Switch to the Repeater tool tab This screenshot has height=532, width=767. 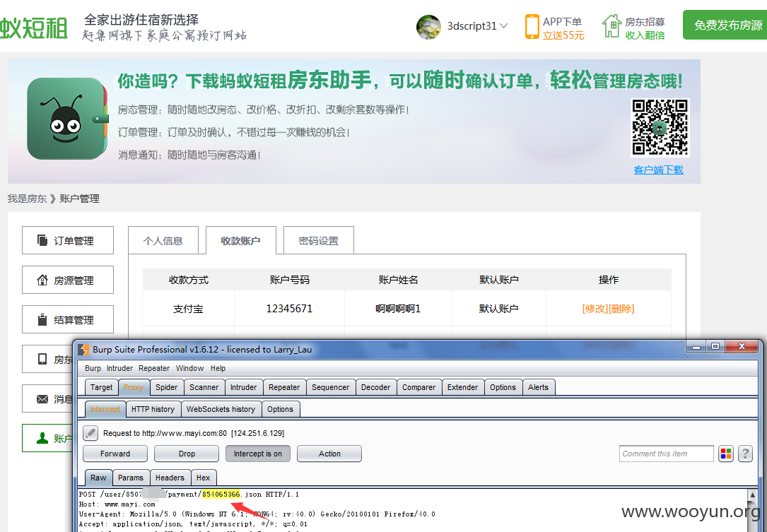(284, 386)
